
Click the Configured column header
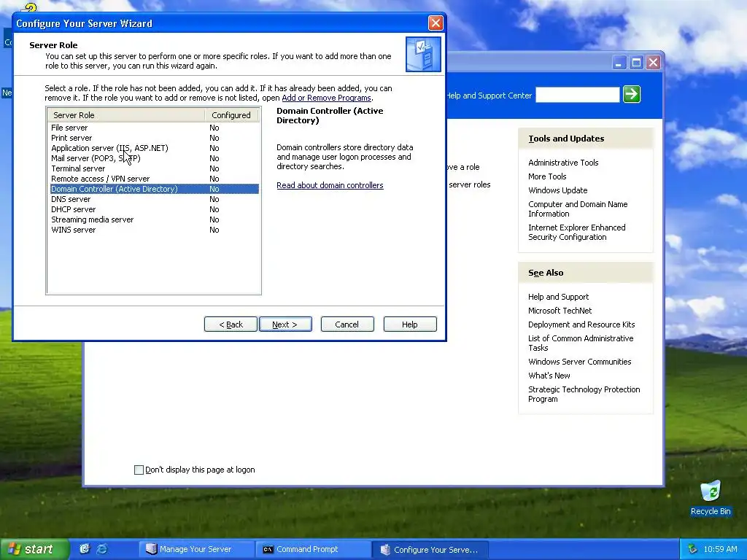[231, 115]
